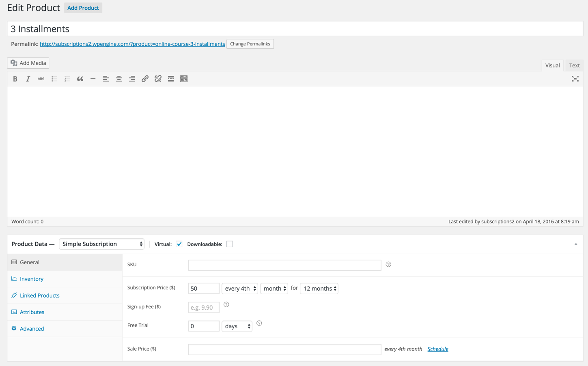Image resolution: width=588 pixels, height=366 pixels.
Task: Open the Simple Subscription product type dropdown
Action: (102, 244)
